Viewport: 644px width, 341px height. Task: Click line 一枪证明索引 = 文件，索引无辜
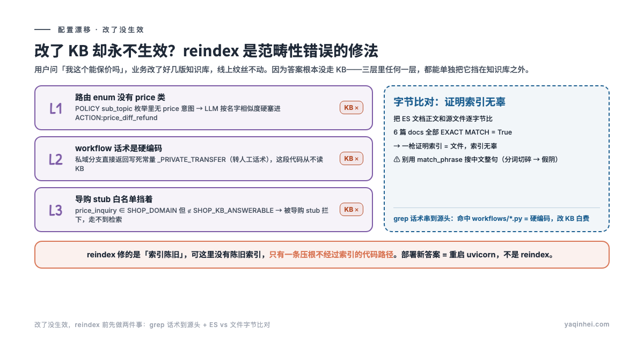click(x=445, y=146)
